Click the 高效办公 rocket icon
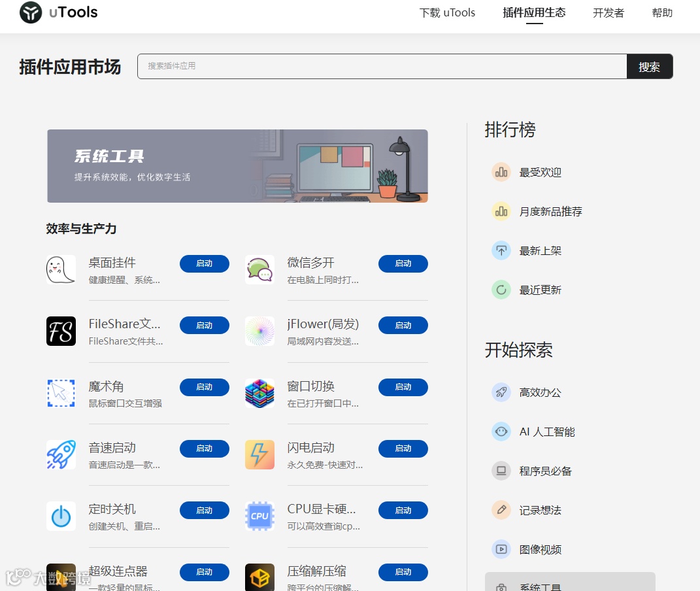This screenshot has width=700, height=591. click(x=501, y=392)
